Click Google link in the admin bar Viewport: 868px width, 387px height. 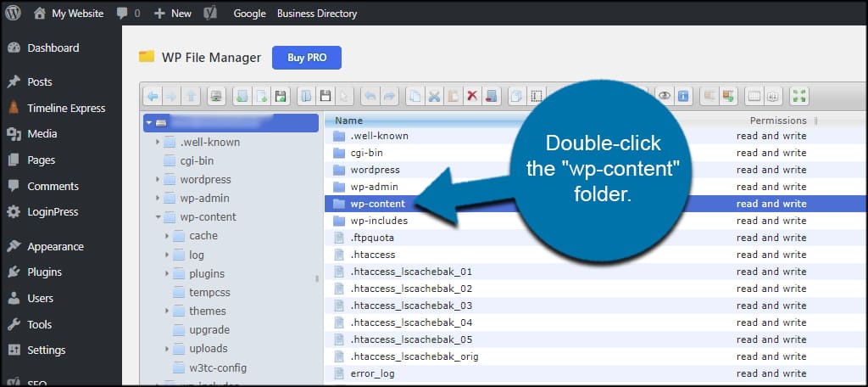click(x=250, y=14)
